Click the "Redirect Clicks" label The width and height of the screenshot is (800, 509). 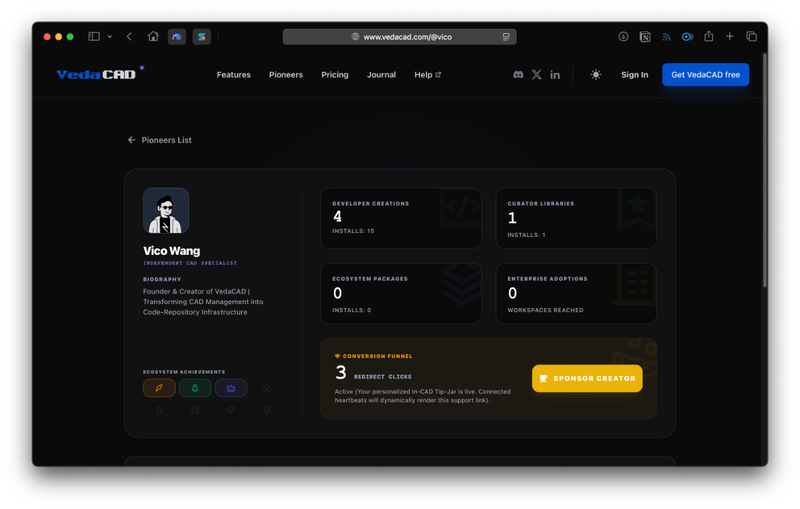click(383, 377)
